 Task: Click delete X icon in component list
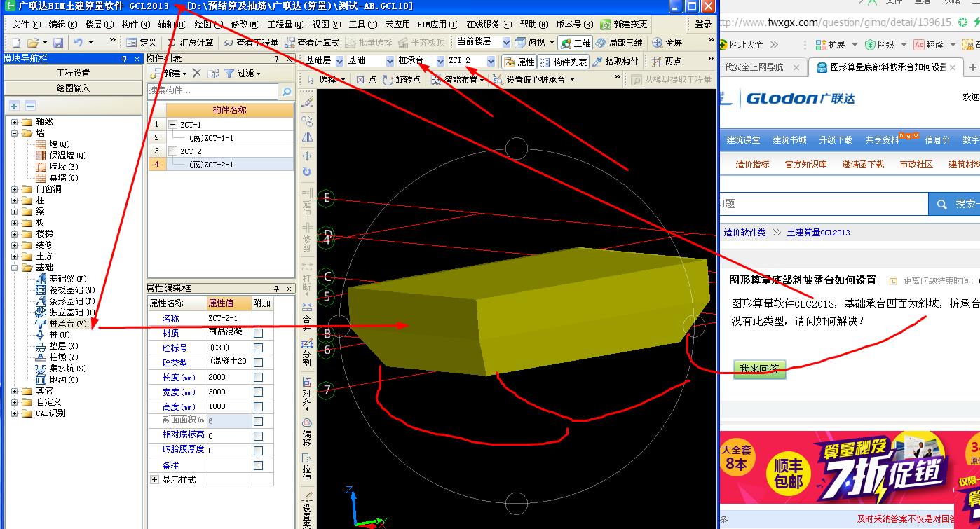pos(197,74)
